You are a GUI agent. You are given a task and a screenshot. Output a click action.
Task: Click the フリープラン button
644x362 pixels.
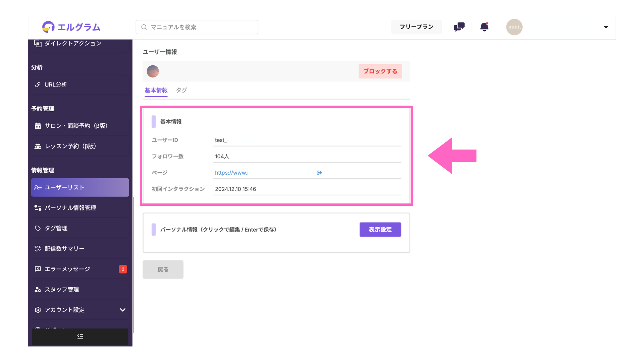pyautogui.click(x=416, y=27)
